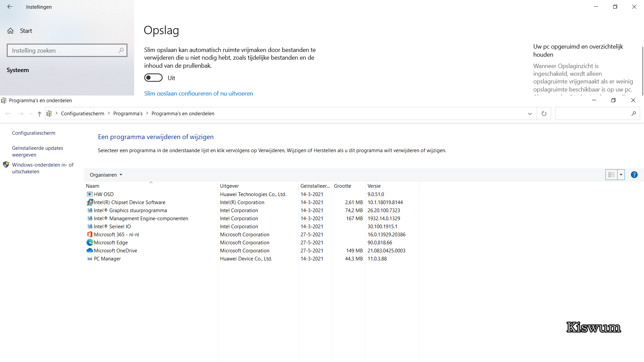Click the back navigation arrow in Control Panel
This screenshot has height=362, width=644.
[8, 114]
